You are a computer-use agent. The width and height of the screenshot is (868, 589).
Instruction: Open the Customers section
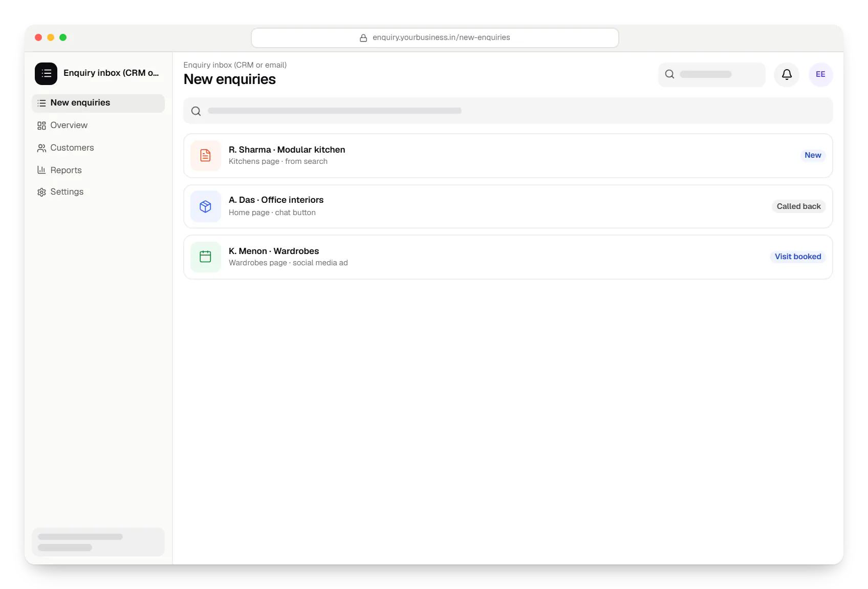(72, 148)
